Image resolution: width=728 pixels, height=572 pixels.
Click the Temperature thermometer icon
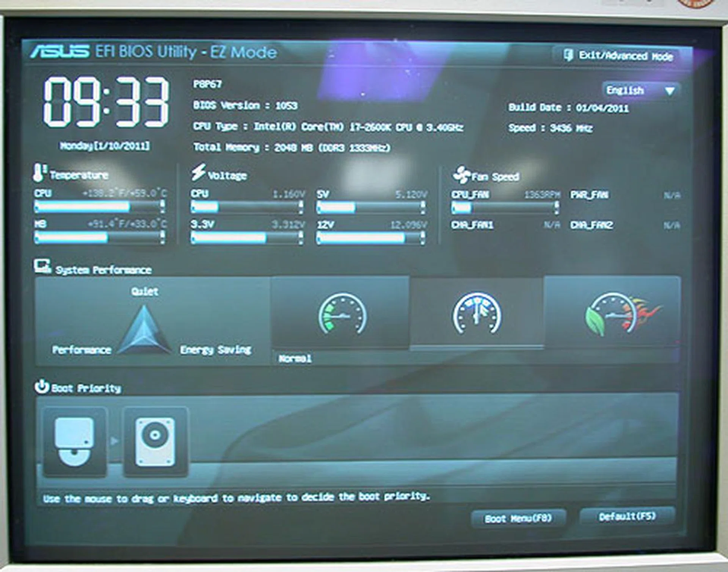[39, 173]
